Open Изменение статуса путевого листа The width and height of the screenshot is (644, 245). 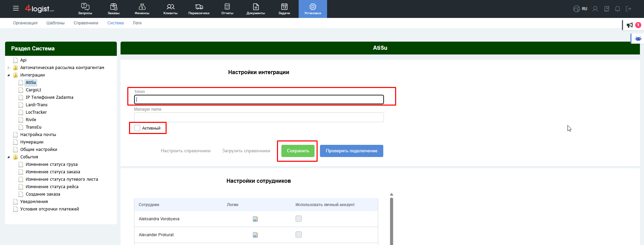(62, 179)
